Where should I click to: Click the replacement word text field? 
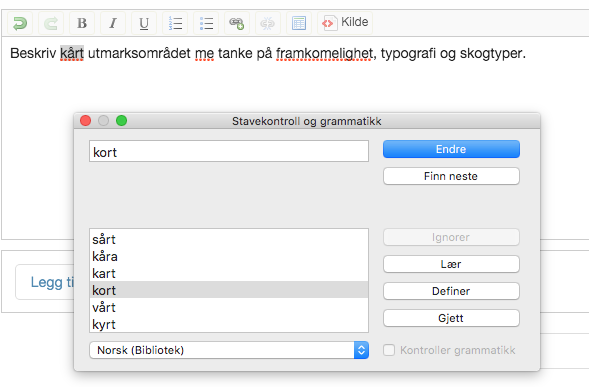tap(229, 151)
